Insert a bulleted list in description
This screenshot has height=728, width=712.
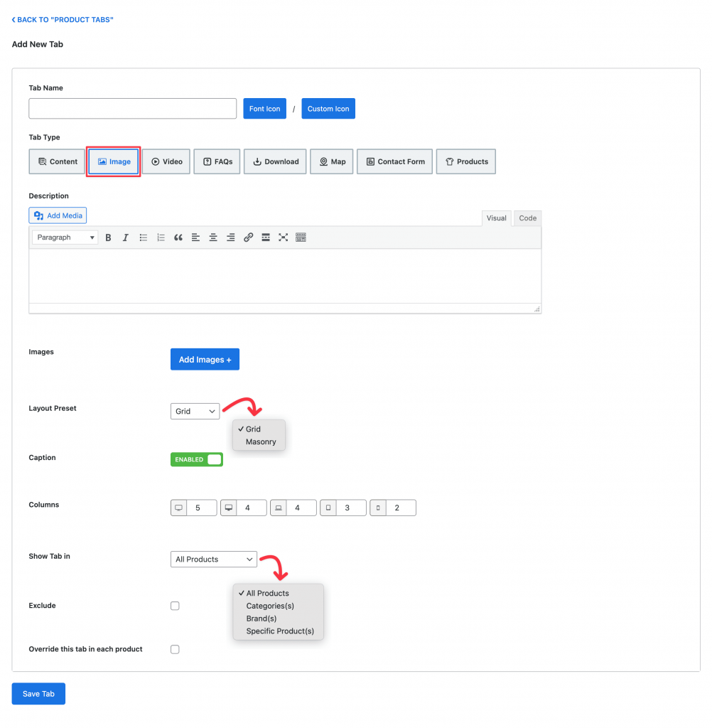click(x=143, y=237)
